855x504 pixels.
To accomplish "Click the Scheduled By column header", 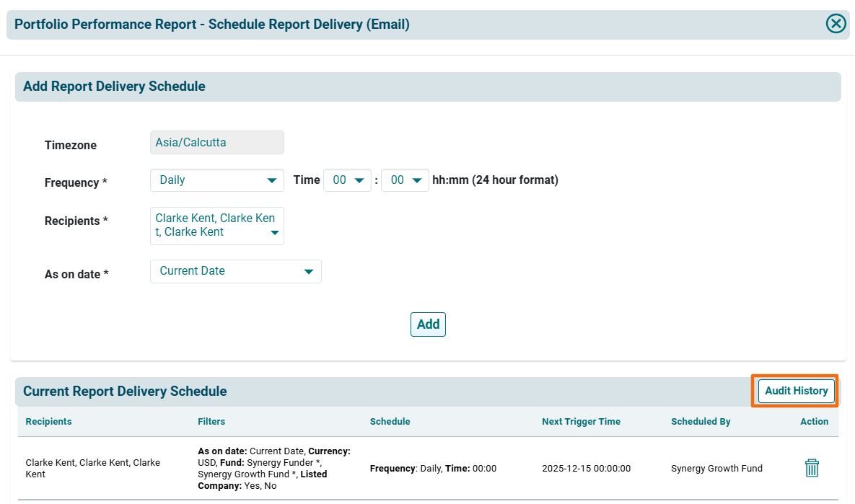I will pyautogui.click(x=700, y=422).
